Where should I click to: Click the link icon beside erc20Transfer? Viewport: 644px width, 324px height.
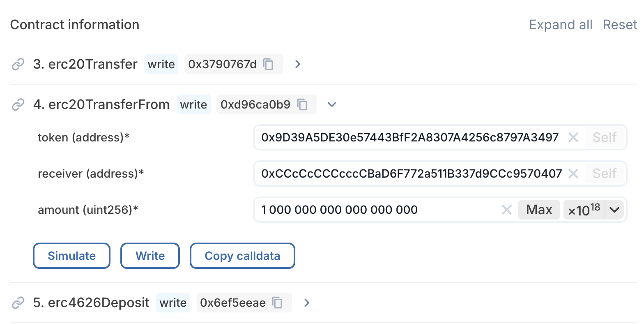(18, 65)
